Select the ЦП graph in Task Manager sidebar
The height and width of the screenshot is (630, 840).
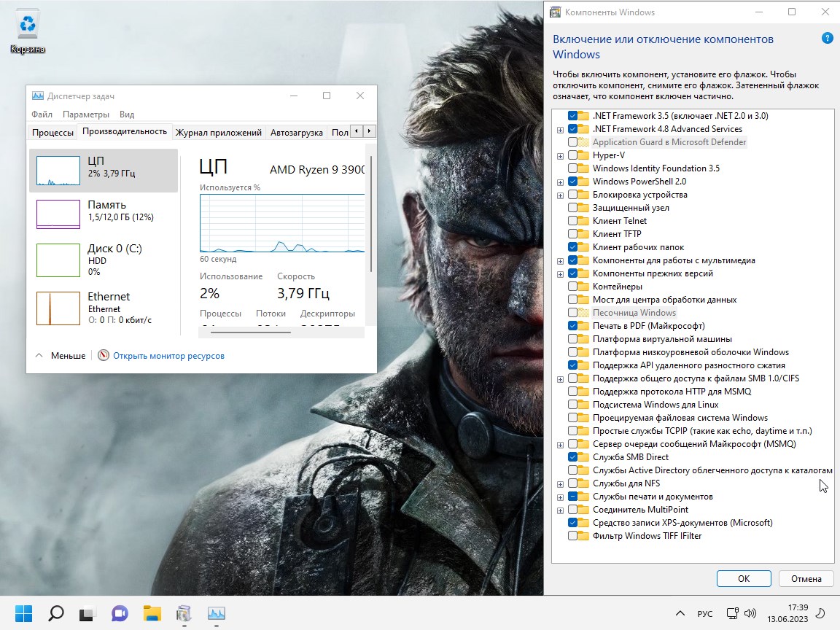tap(102, 171)
